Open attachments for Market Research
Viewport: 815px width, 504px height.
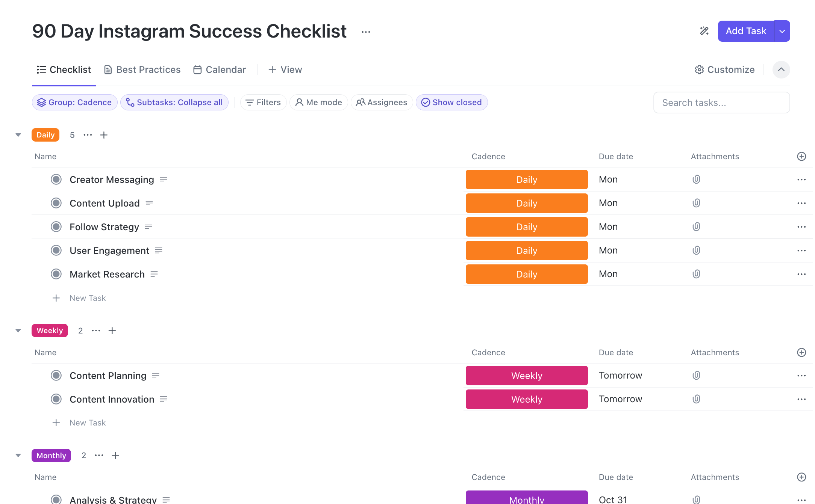tap(696, 274)
